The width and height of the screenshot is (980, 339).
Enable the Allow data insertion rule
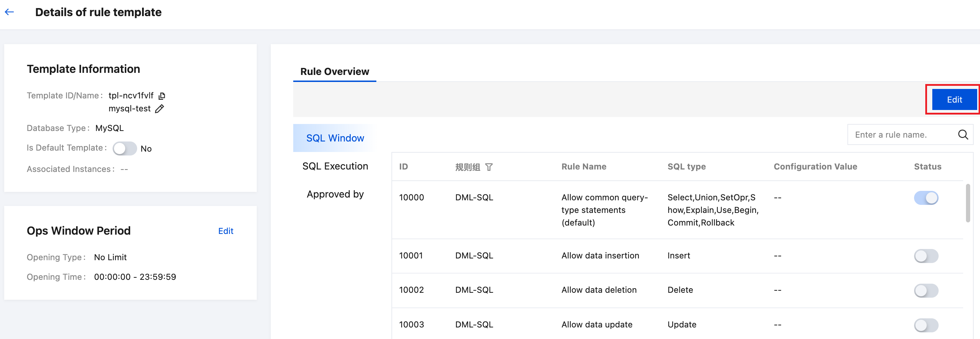point(926,256)
